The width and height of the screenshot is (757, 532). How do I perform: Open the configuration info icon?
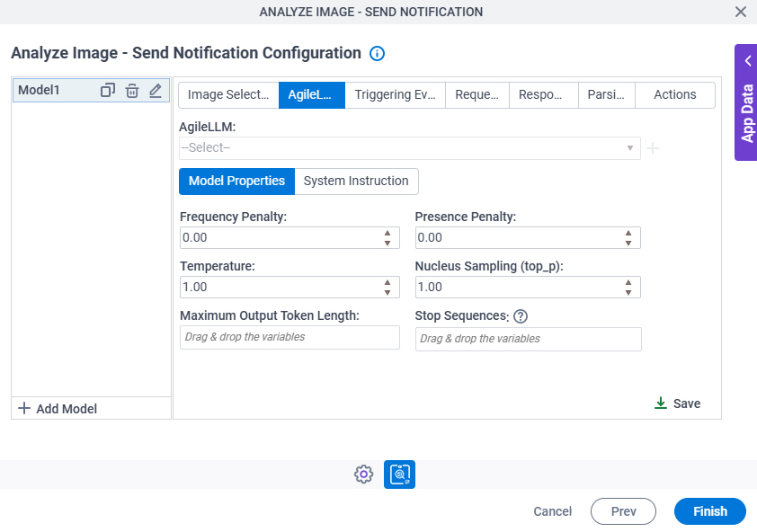(377, 53)
